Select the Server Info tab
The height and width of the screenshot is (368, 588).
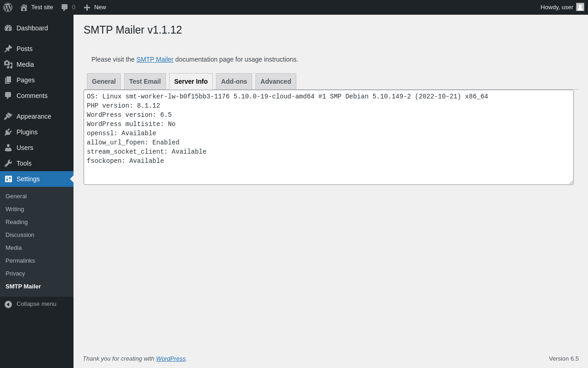point(191,81)
